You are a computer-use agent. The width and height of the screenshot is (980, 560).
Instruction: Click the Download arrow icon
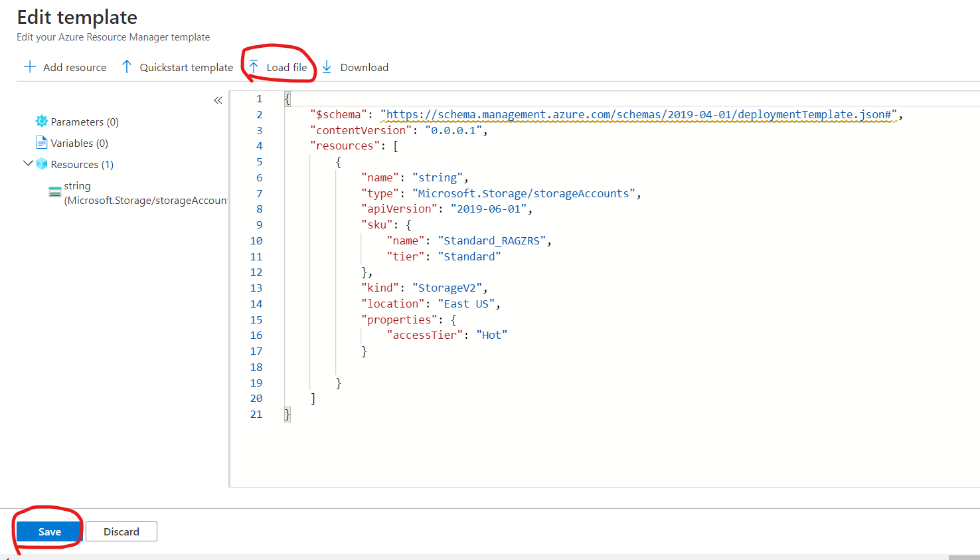click(x=327, y=67)
